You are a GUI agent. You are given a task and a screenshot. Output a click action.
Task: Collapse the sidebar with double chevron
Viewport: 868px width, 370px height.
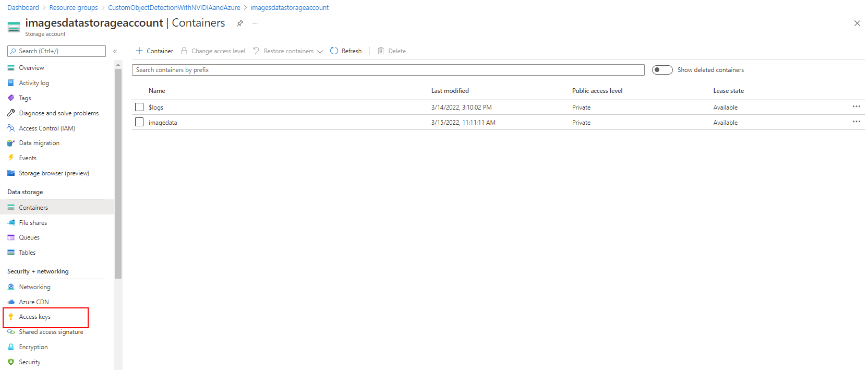click(x=115, y=51)
